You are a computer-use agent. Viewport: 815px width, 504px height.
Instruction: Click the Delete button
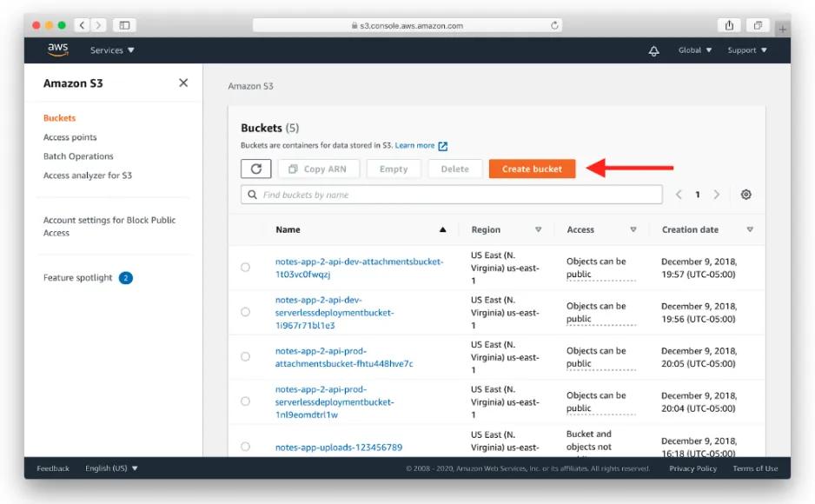454,169
